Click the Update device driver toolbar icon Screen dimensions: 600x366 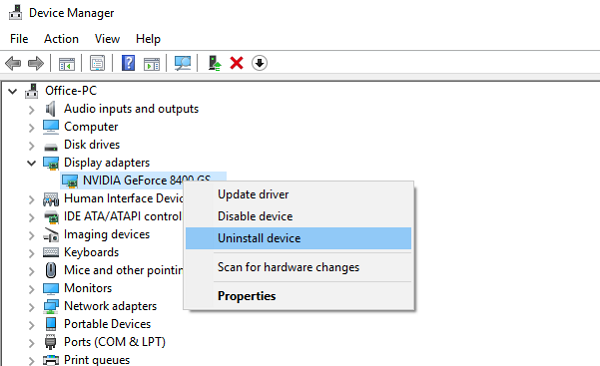pos(214,63)
